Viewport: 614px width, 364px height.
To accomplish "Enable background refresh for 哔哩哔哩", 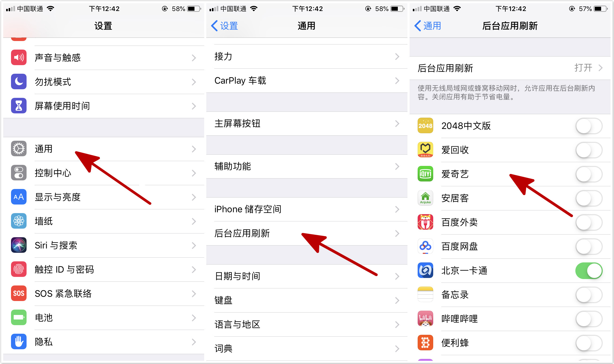I will click(x=589, y=319).
